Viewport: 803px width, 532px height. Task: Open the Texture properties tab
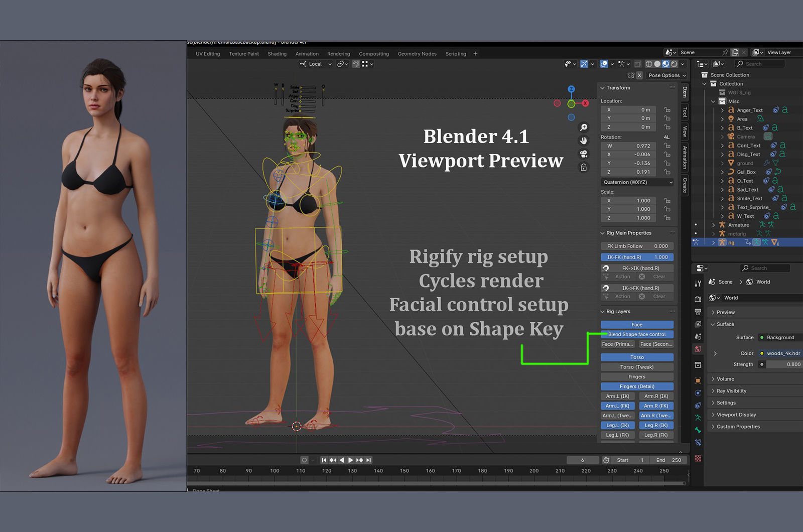[x=698, y=459]
